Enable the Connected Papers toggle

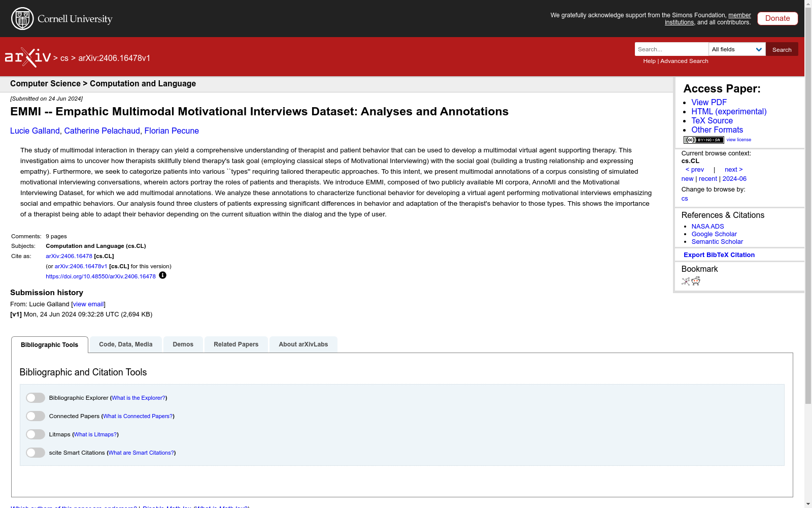pyautogui.click(x=36, y=416)
